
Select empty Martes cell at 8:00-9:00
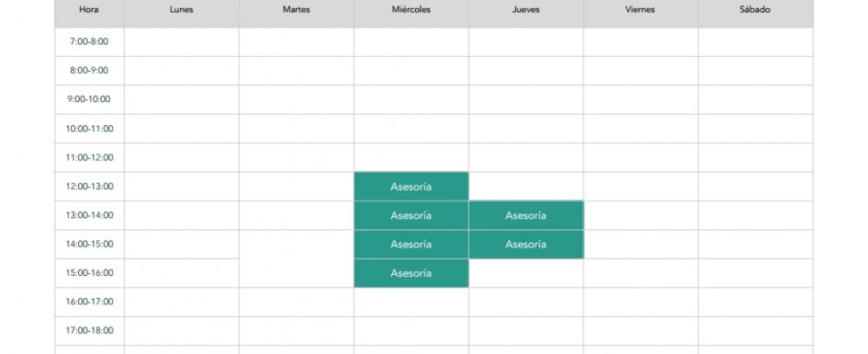click(x=296, y=71)
